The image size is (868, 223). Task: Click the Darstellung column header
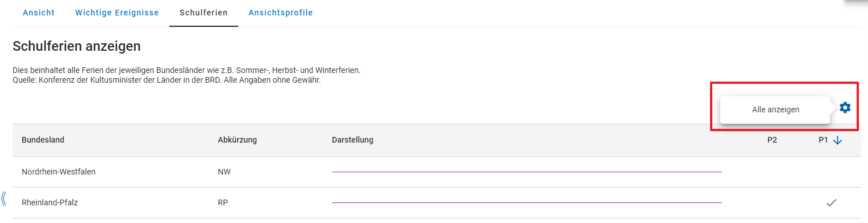(x=352, y=140)
